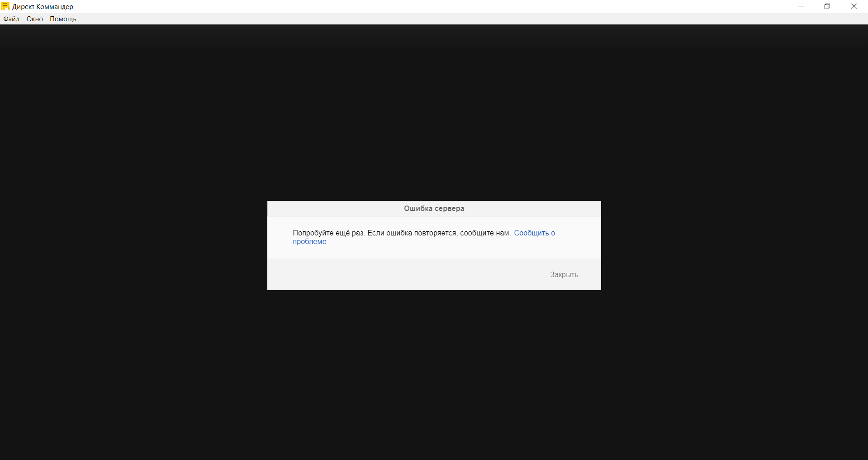The width and height of the screenshot is (868, 460).
Task: Follow the Сообщить о link text
Action: pyautogui.click(x=534, y=233)
